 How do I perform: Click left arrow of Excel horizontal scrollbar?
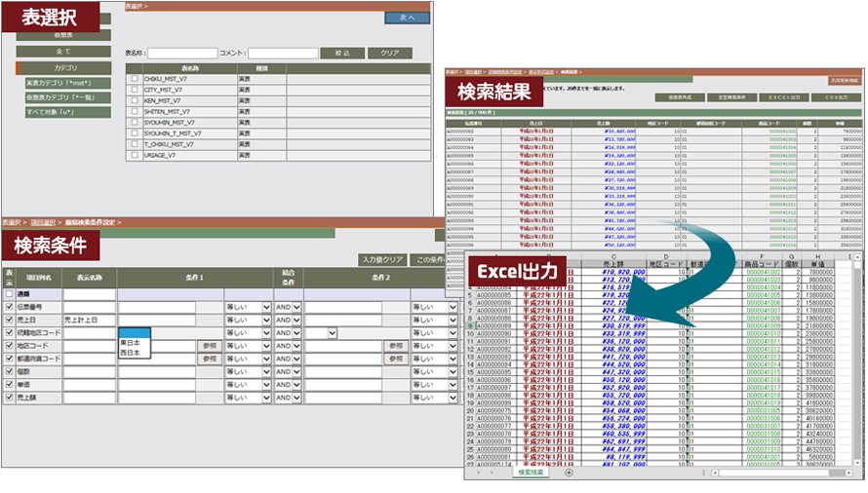(715, 473)
